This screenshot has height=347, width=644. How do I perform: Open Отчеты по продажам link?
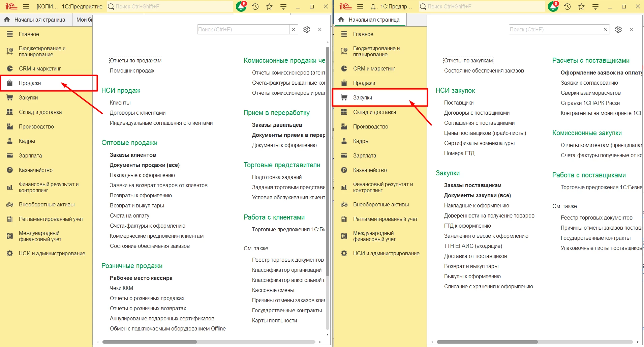click(136, 60)
